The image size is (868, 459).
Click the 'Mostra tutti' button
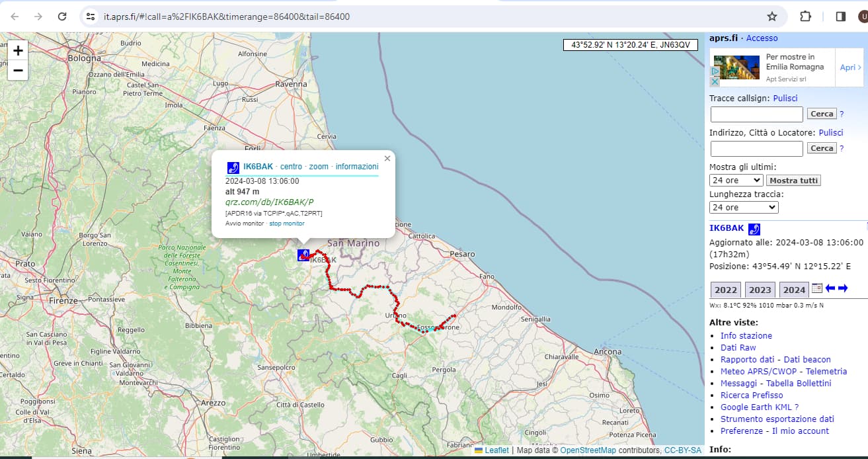point(793,180)
